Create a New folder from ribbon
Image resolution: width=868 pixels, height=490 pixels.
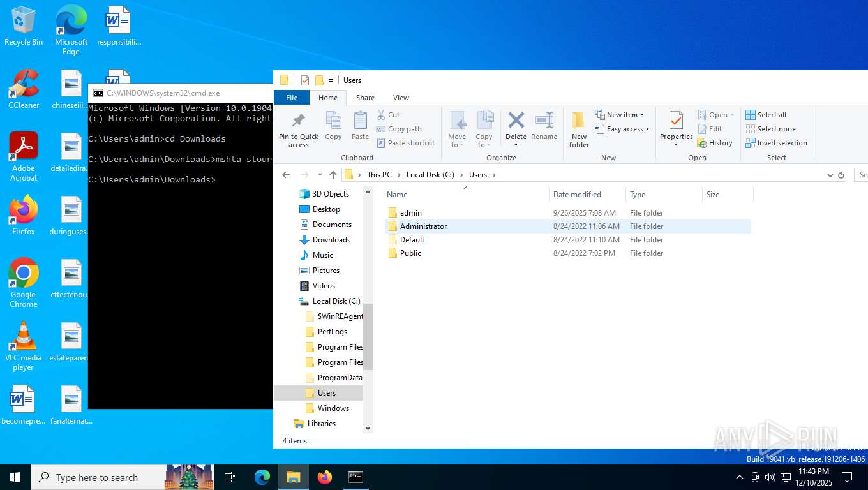(x=579, y=130)
